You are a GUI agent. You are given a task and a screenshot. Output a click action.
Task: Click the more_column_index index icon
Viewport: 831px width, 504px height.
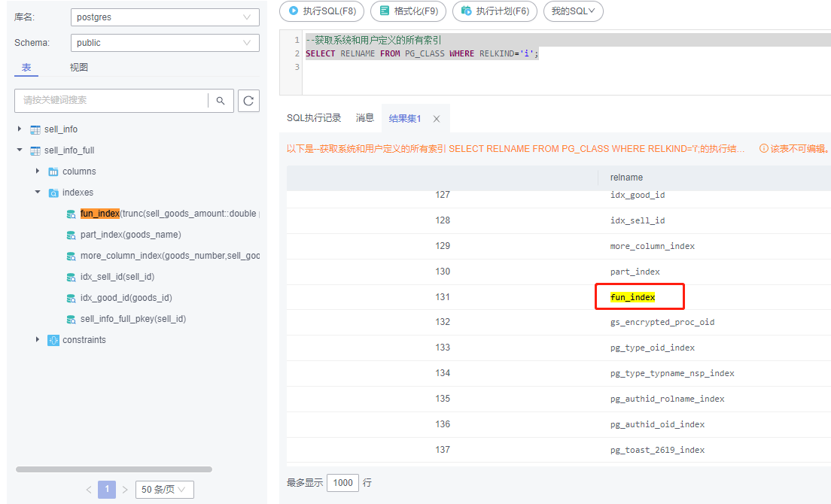pos(71,257)
